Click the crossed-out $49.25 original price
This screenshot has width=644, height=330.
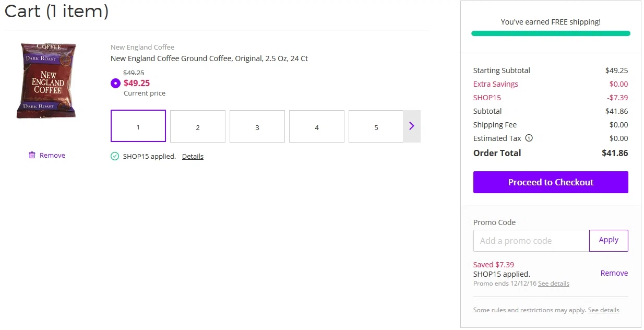point(134,73)
